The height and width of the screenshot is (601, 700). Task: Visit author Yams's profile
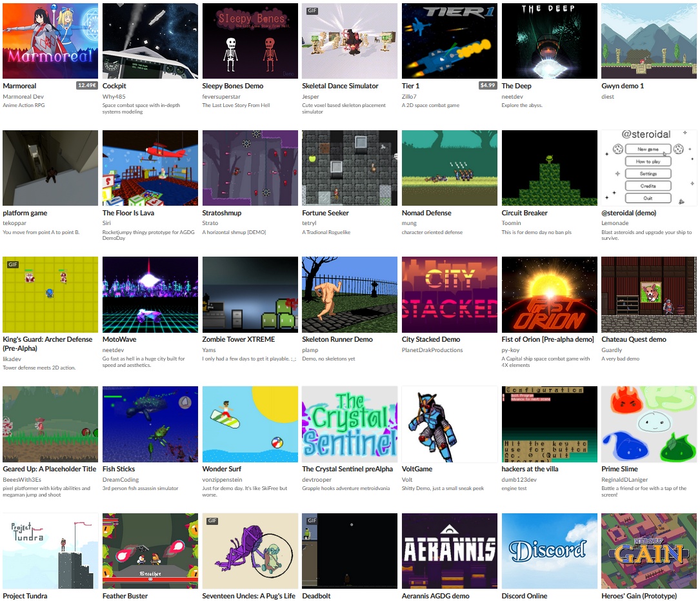pos(209,350)
